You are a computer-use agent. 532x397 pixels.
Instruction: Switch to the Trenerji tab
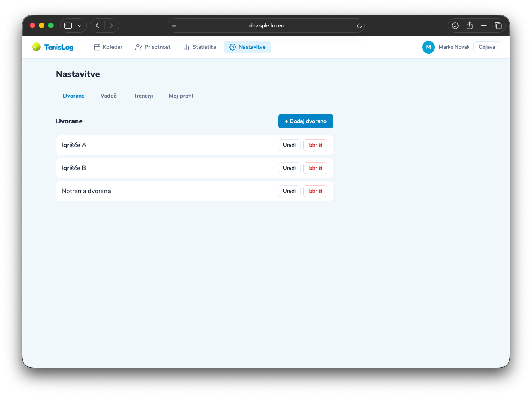(x=143, y=96)
